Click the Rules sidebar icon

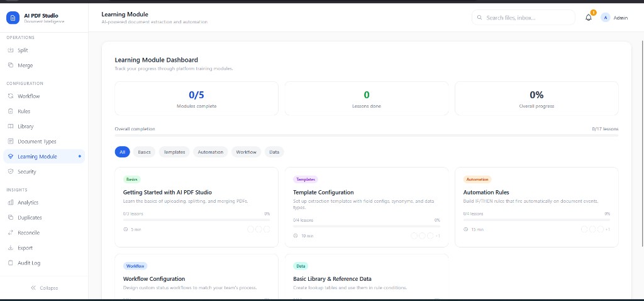[11, 111]
